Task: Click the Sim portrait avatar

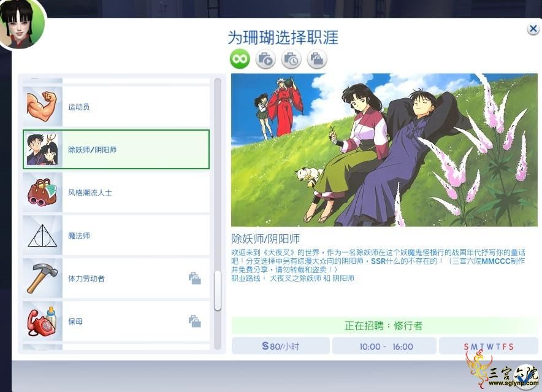Action: (21, 23)
